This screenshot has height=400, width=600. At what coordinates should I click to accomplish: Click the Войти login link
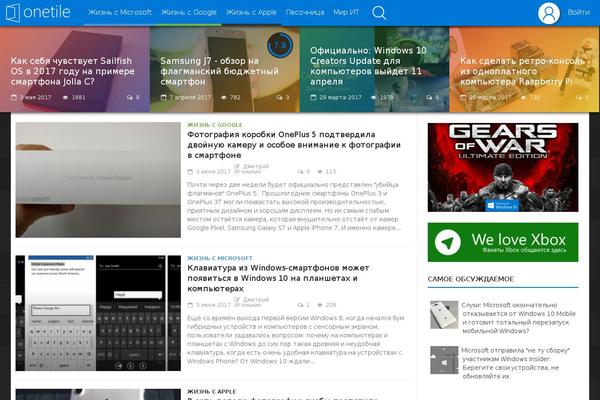coord(578,13)
